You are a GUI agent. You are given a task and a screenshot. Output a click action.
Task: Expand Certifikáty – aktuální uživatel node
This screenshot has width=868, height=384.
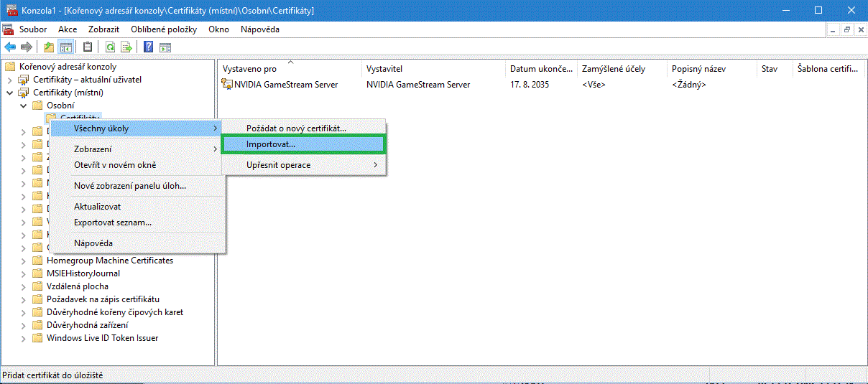point(10,80)
